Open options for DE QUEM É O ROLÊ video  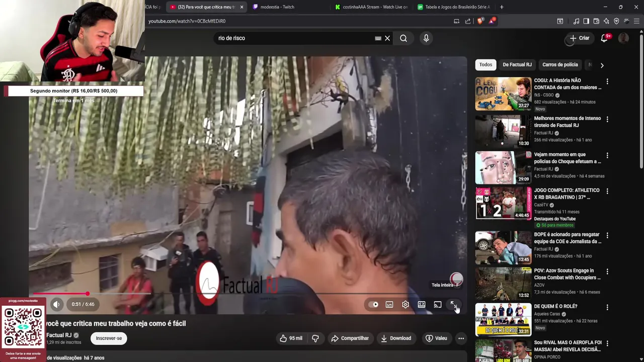tap(607, 307)
